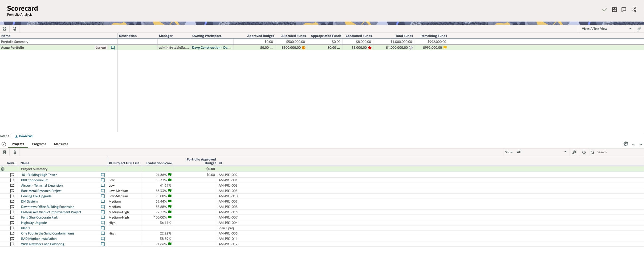
Task: Click the Medium-High value for Eastern Ave Viaduct
Action: [119, 212]
